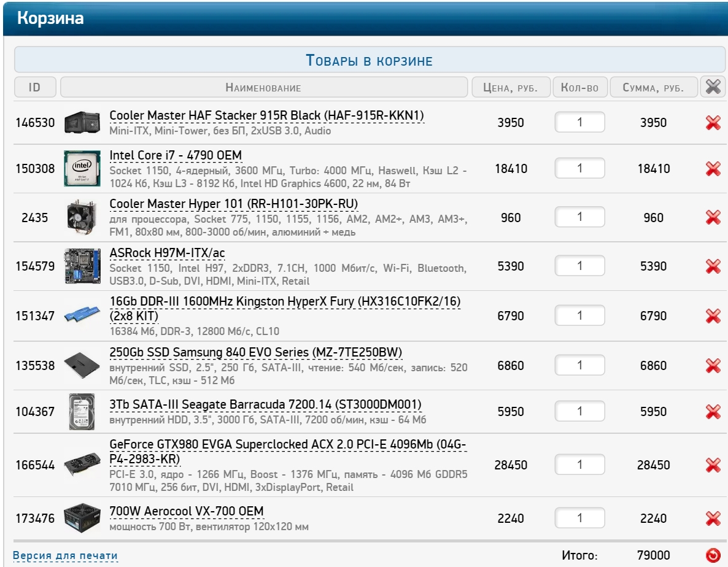Open Intel Core i7 - 4790 OEM link

(x=176, y=155)
